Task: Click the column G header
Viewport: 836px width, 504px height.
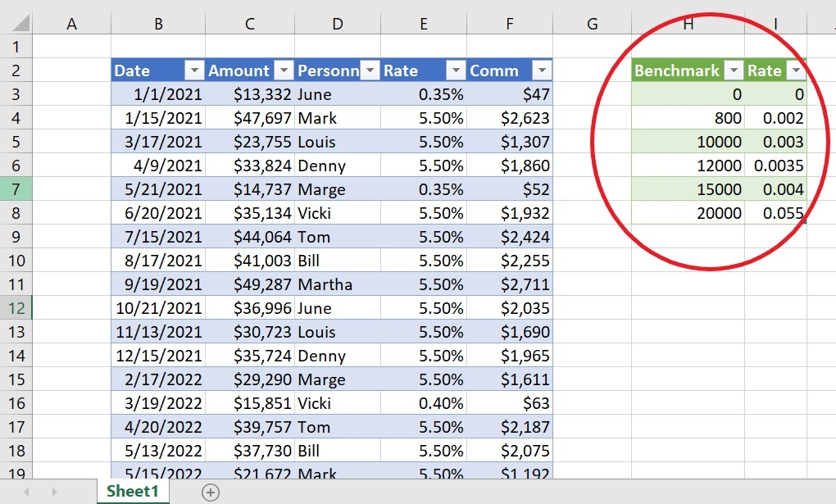Action: click(592, 23)
